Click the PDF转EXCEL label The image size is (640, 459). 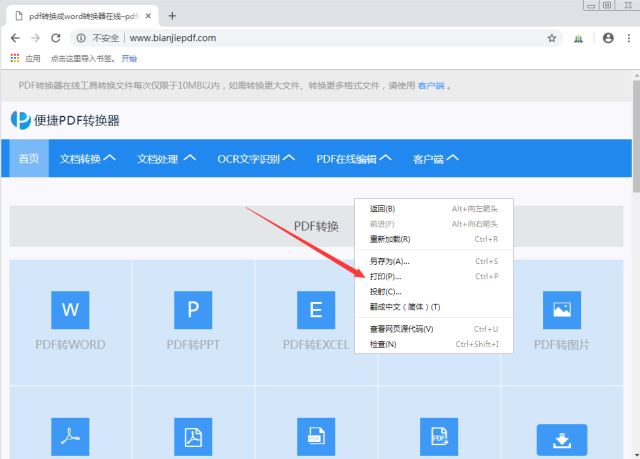click(316, 345)
